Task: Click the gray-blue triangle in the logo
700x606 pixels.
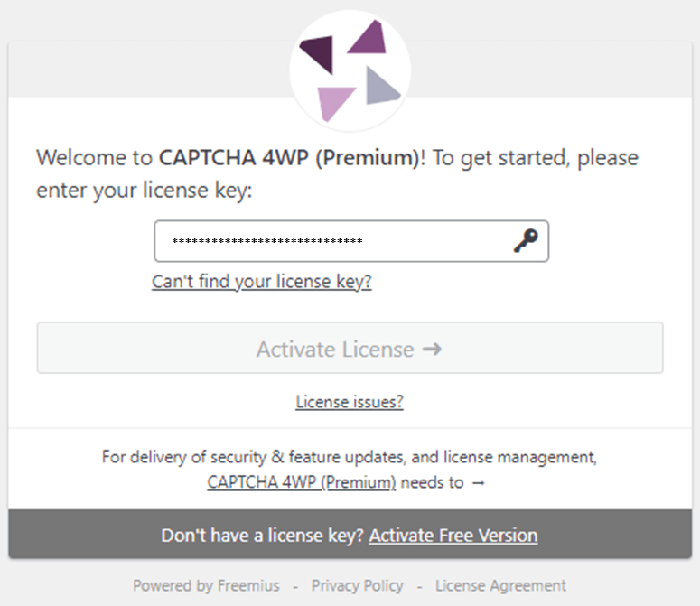Action: pos(382,86)
